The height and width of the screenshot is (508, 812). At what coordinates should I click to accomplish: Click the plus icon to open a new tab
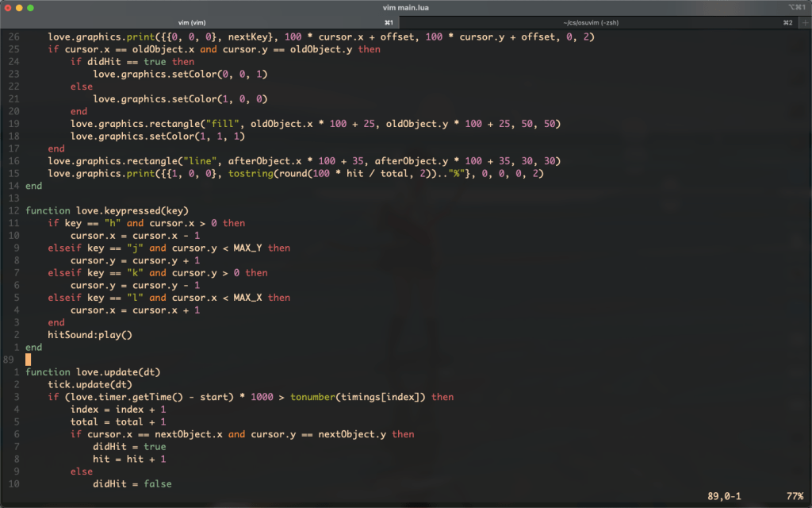coord(802,22)
